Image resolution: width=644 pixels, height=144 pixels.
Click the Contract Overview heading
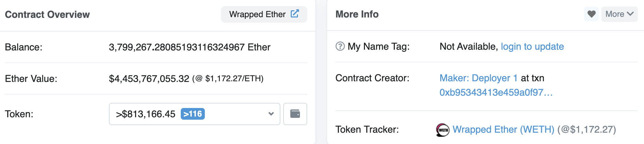click(x=47, y=14)
